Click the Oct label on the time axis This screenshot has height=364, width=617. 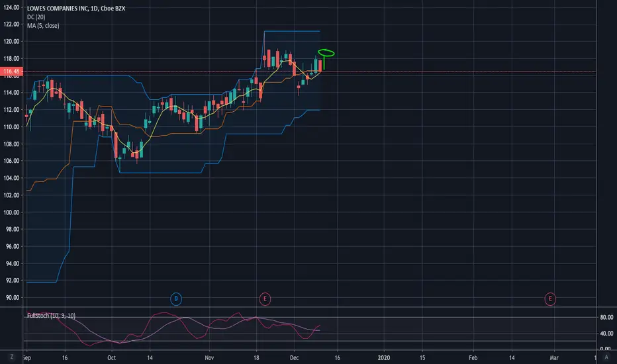point(112,357)
